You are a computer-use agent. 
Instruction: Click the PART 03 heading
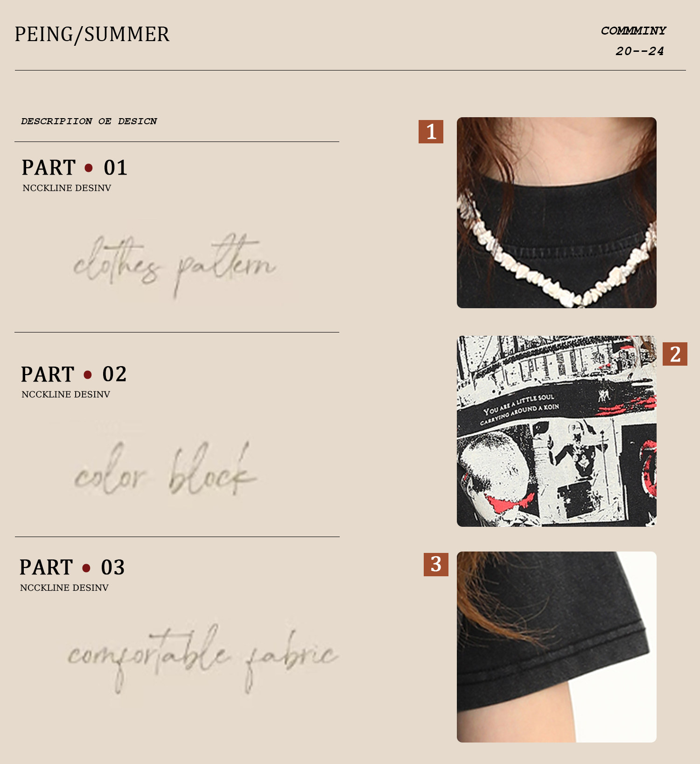point(72,567)
